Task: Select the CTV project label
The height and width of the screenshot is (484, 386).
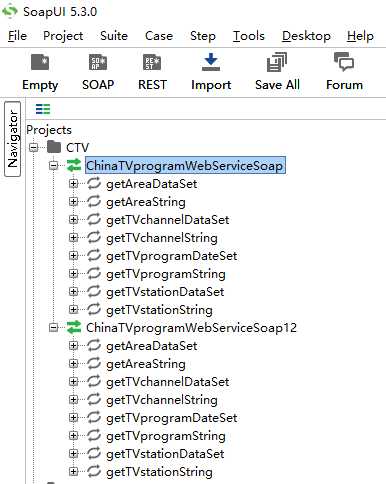Action: click(78, 147)
